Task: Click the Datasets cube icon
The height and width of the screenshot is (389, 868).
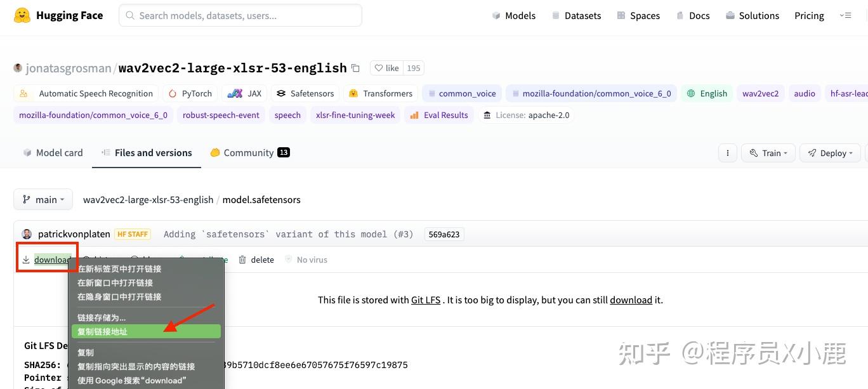Action: point(555,15)
